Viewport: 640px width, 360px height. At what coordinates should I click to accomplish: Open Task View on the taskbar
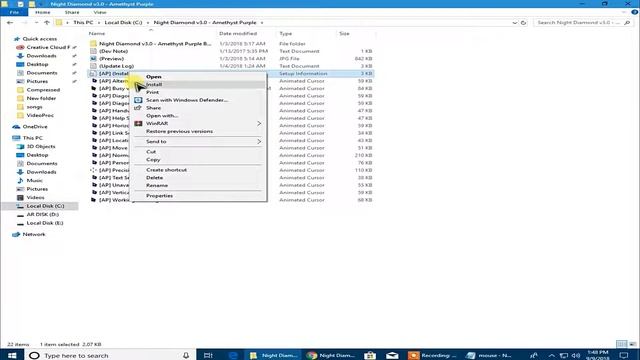pos(208,355)
